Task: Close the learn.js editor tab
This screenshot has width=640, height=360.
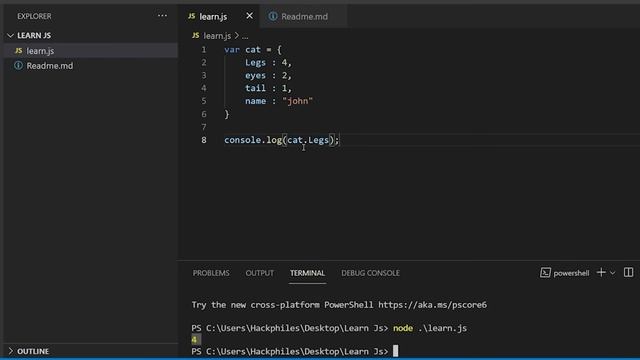Action: [x=249, y=16]
